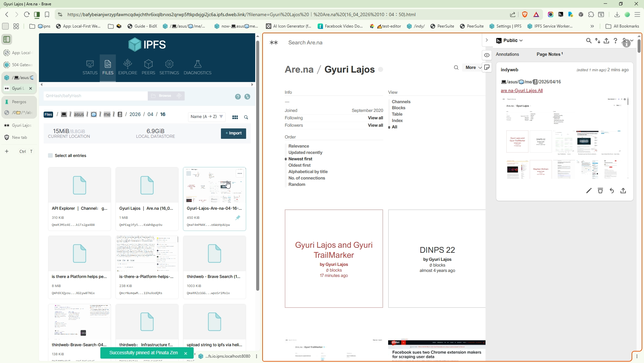Open the Name (A → Z) sort dropdown
Screen dimensions: 644x363
click(x=206, y=117)
